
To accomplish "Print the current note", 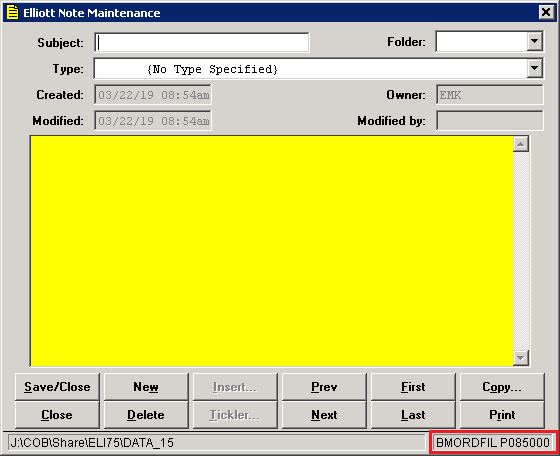I will 502,415.
